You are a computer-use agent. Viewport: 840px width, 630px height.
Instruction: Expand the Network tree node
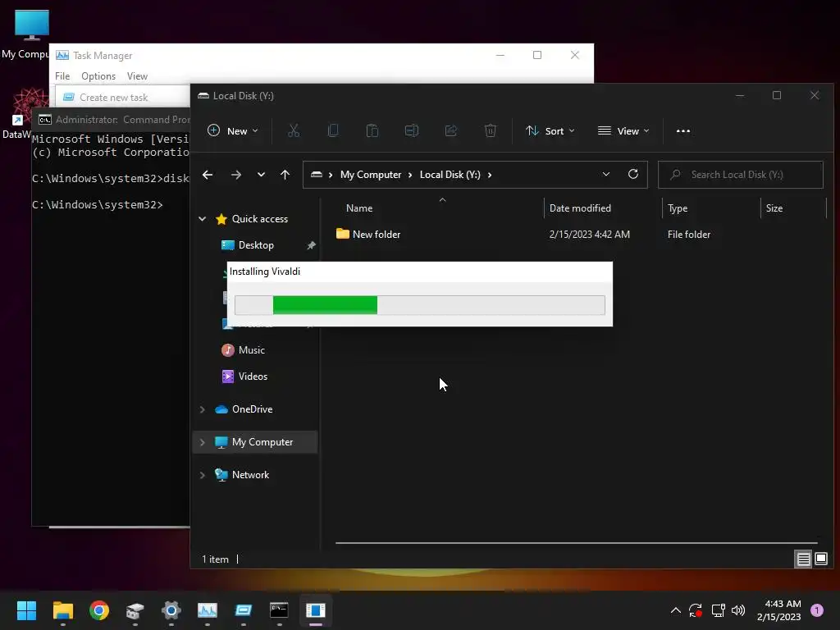point(203,475)
